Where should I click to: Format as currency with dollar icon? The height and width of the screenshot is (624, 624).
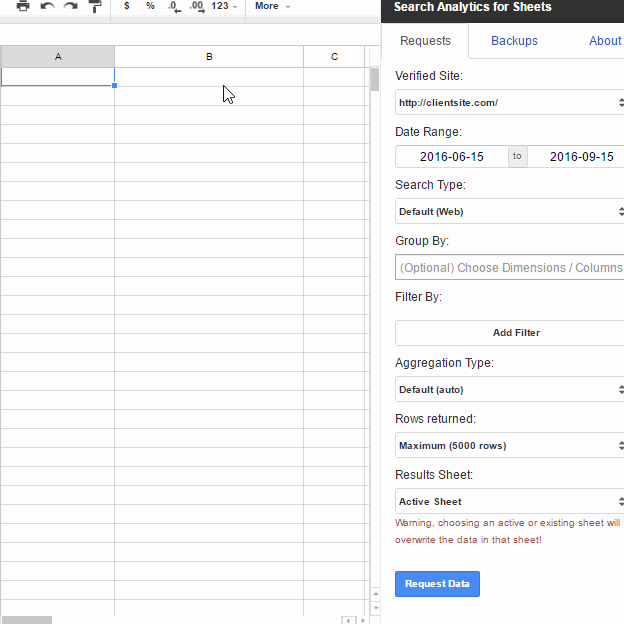coord(127,6)
